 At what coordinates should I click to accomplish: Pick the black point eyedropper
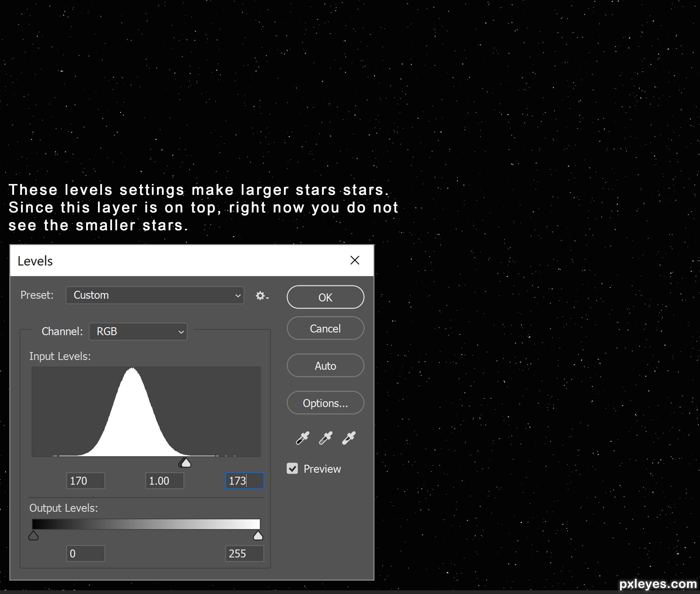[302, 438]
